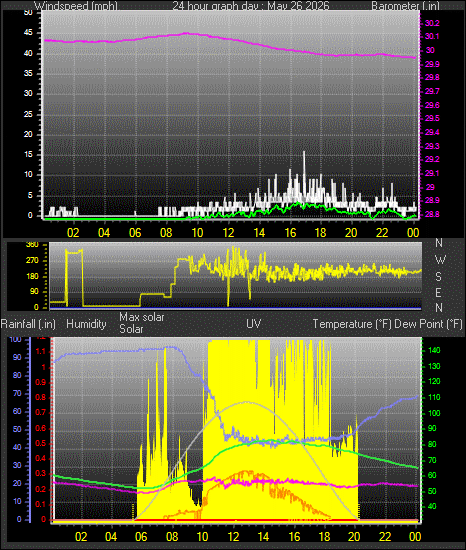This screenshot has width=466, height=550.
Task: Click the 16-hour mark on wind graph
Action: 290,233
